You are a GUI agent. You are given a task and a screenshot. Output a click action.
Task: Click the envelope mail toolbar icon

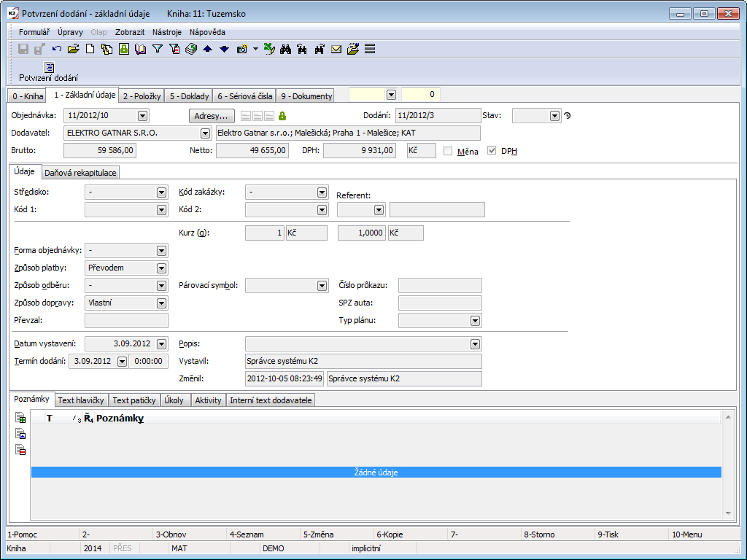coord(336,49)
